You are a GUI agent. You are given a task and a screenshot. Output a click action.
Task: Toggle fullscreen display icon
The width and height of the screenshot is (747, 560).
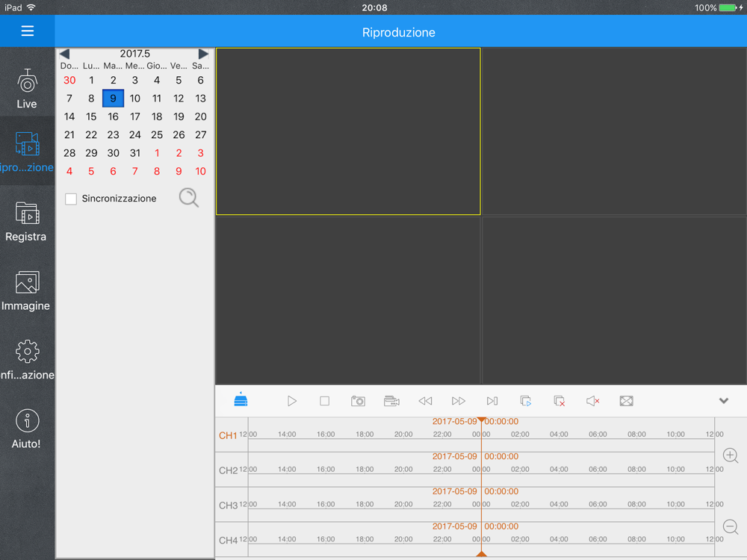[627, 401]
